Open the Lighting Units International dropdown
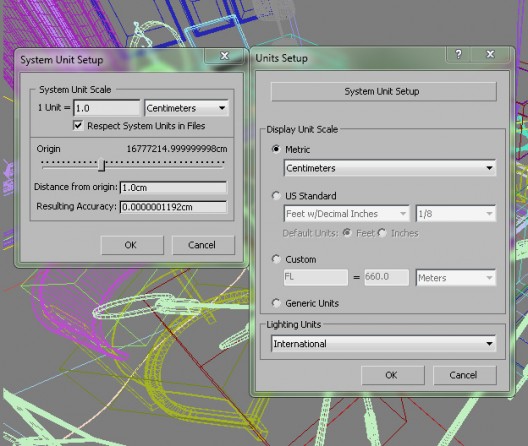The image size is (528, 446). tap(383, 344)
